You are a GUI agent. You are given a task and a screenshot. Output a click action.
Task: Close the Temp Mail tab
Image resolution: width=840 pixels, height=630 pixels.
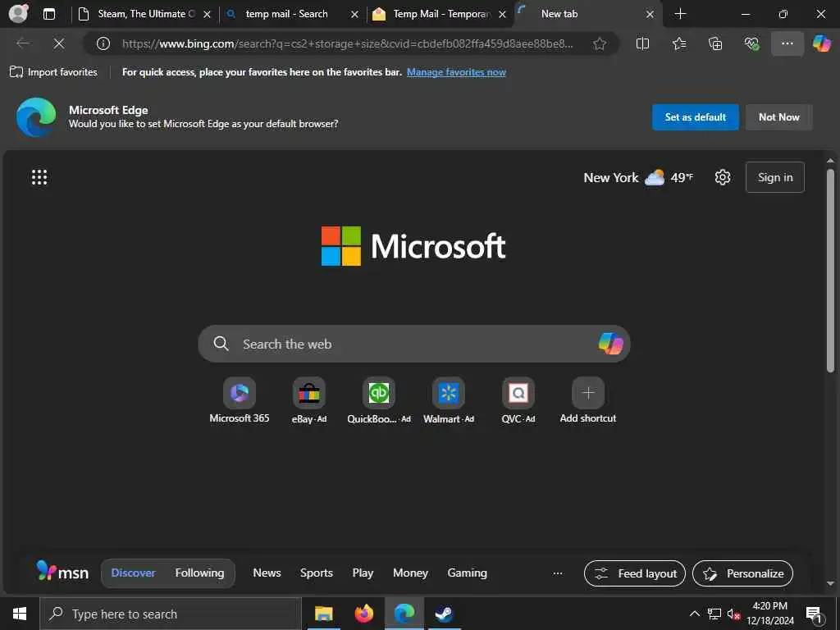pos(502,15)
